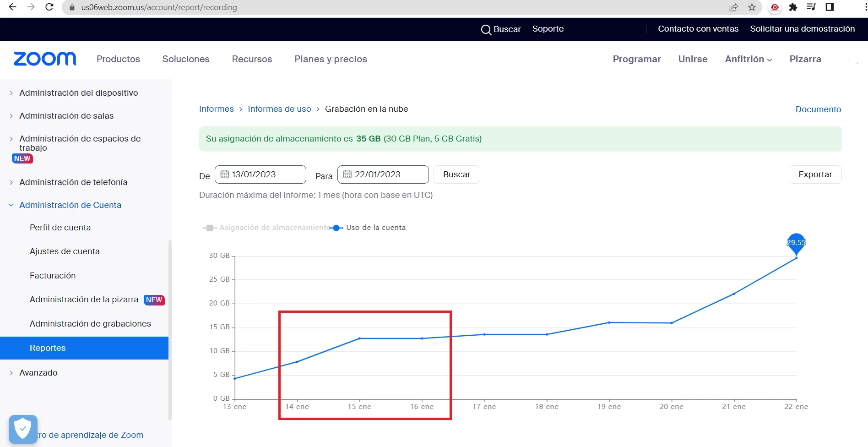Click the sidebar scrollbar

pos(170,330)
